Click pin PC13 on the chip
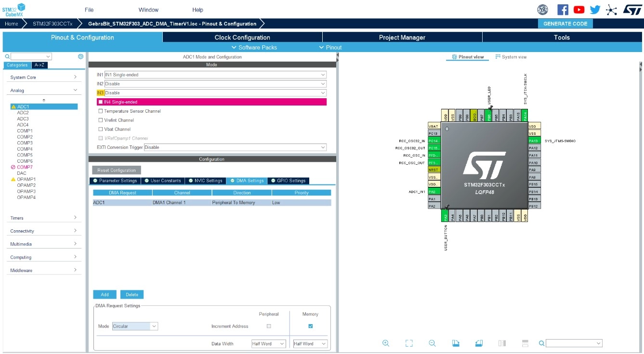The height and width of the screenshot is (354, 644). point(434,133)
